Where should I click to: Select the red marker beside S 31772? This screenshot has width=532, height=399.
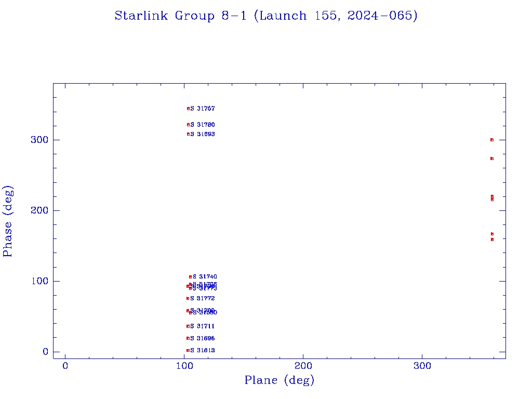coord(188,299)
